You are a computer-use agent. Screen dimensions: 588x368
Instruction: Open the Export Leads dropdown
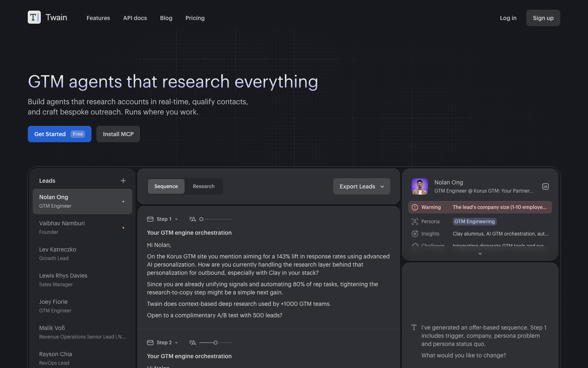(x=362, y=186)
